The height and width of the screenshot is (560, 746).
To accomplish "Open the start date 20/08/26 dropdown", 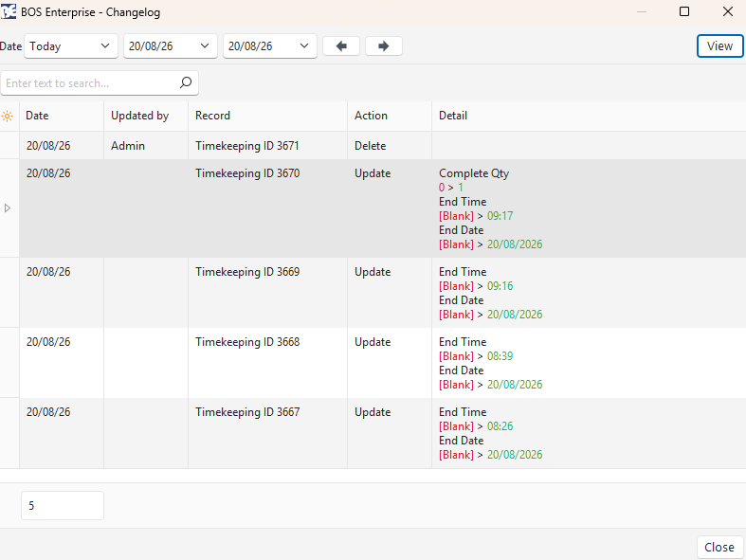I will pos(171,46).
